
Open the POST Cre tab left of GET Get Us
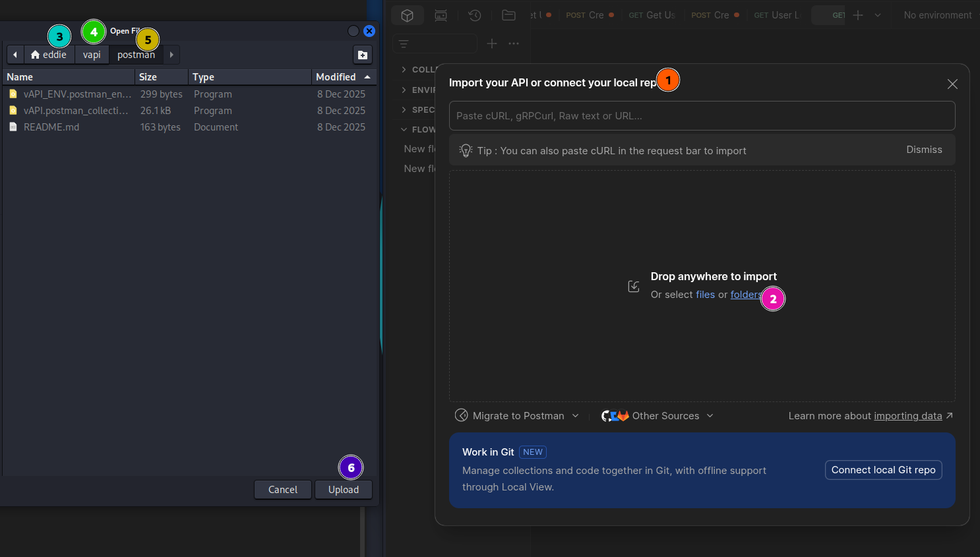coord(590,15)
